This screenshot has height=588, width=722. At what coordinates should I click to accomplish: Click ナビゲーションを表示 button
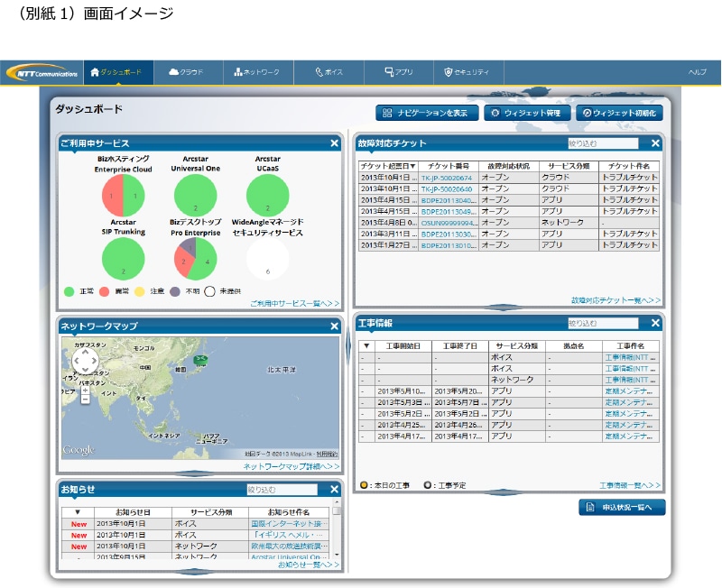point(427,113)
